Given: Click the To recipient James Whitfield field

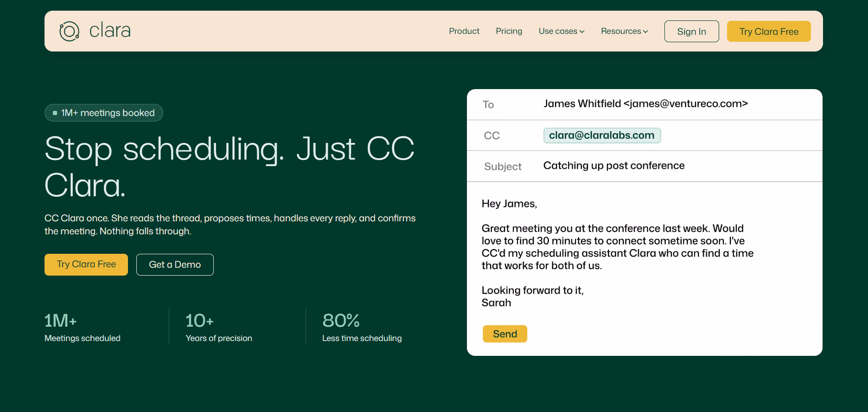Looking at the screenshot, I should 645,104.
